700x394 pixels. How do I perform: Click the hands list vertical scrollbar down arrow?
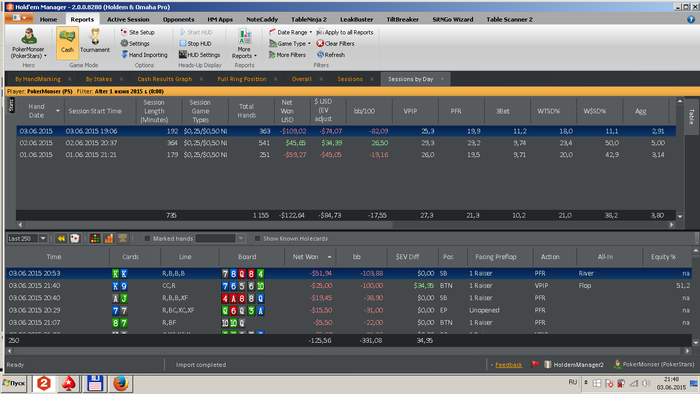click(696, 343)
